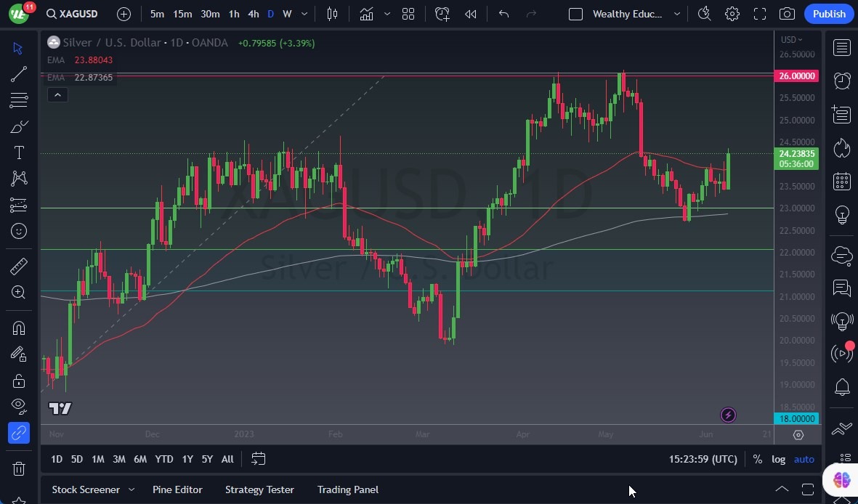Toggle hide all drawings eye icon
This screenshot has width=858, height=504.
(x=19, y=405)
